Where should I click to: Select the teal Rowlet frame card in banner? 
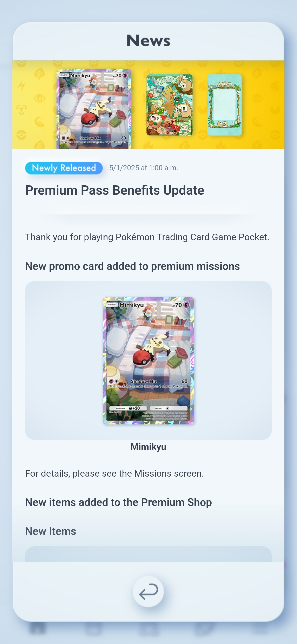(x=224, y=105)
